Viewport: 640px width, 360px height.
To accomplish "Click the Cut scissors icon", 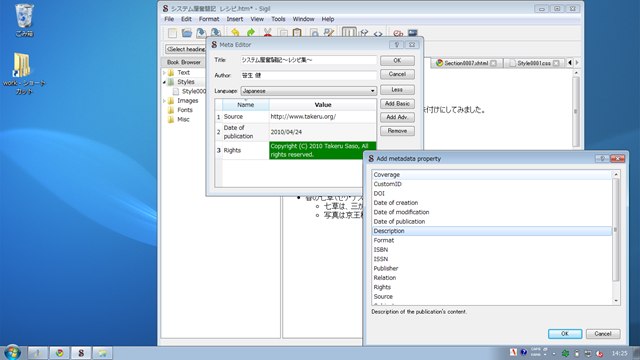I will (x=267, y=33).
